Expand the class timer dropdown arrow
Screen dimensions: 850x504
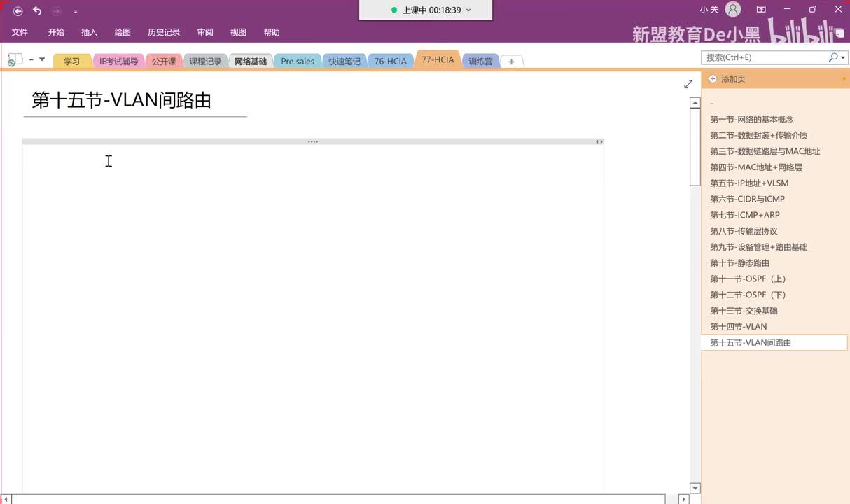tap(468, 10)
